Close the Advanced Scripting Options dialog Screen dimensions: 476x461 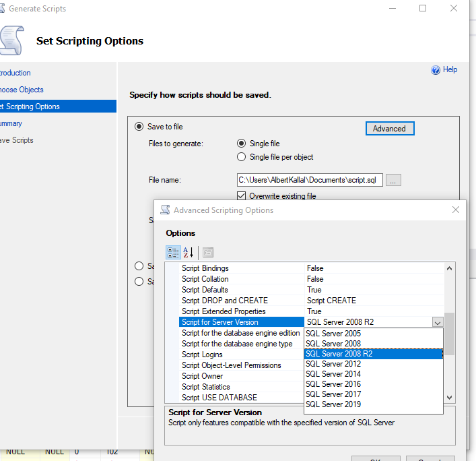click(455, 210)
